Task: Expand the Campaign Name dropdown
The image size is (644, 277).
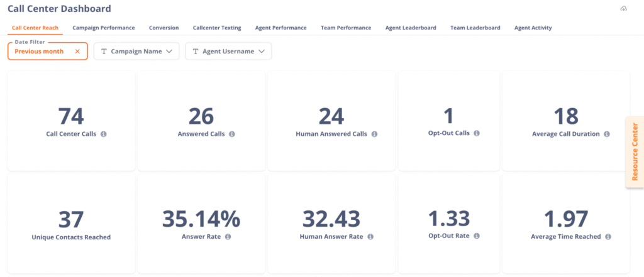Action: coord(136,52)
